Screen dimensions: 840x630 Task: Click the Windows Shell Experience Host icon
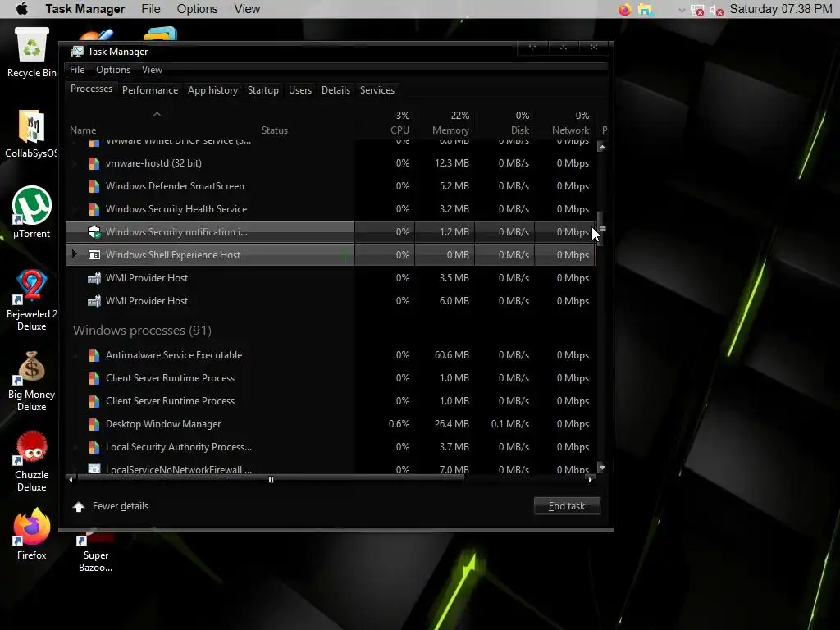coord(94,255)
